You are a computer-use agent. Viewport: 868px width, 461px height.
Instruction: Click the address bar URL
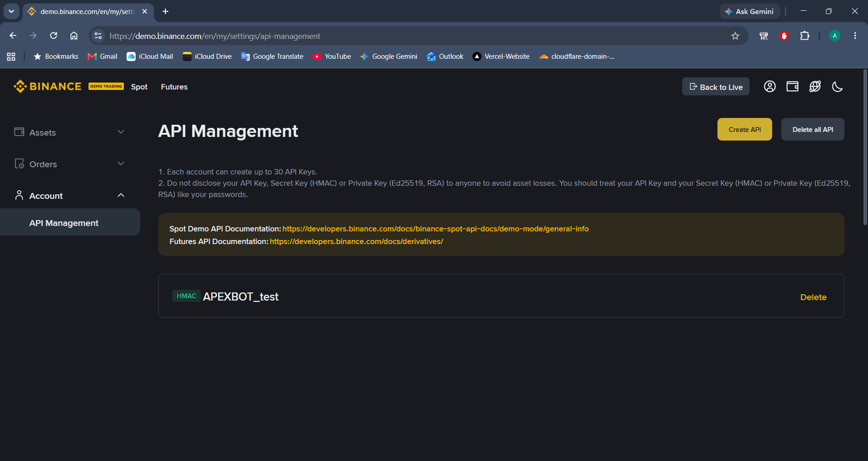tap(215, 36)
